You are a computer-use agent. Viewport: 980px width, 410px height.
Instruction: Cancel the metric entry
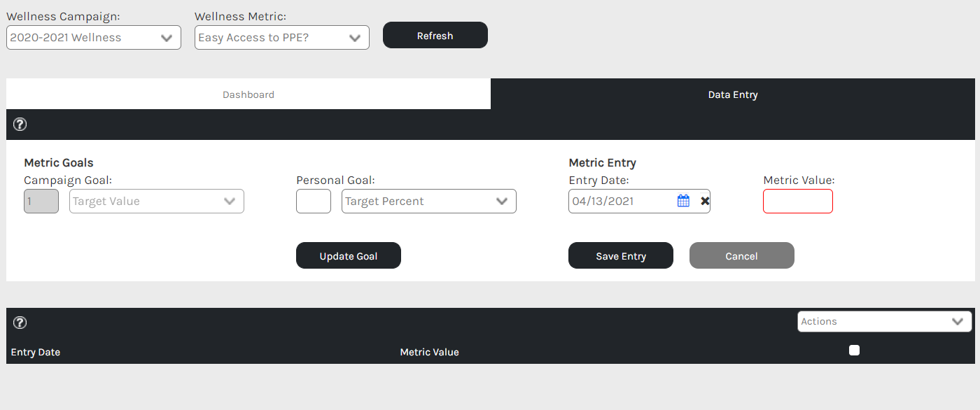pos(741,256)
